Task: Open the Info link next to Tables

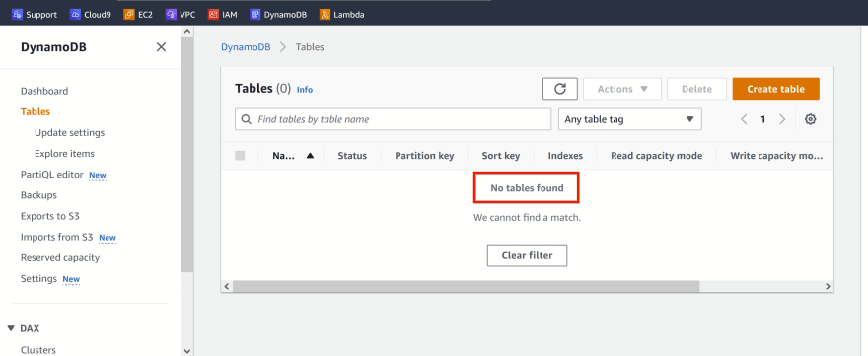Action: (305, 89)
